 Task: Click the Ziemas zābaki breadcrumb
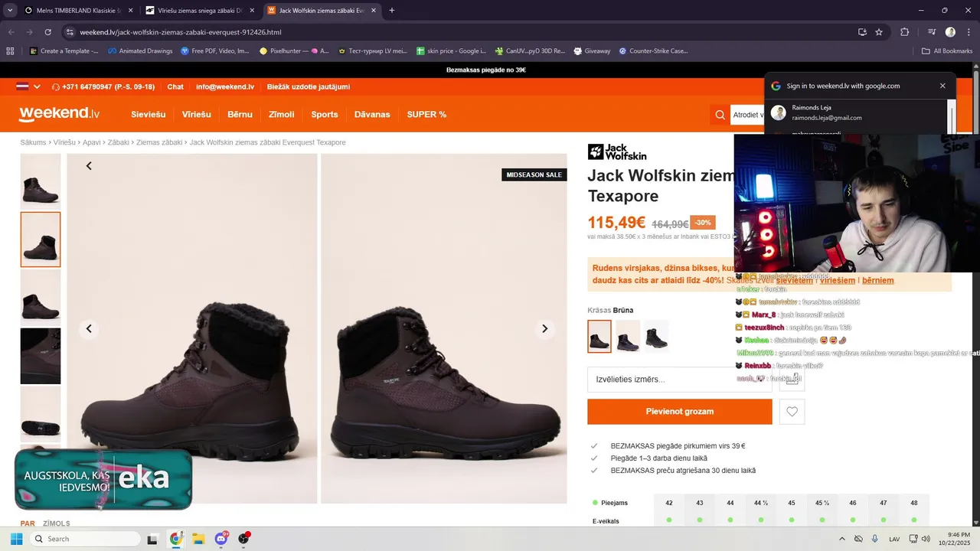point(159,142)
